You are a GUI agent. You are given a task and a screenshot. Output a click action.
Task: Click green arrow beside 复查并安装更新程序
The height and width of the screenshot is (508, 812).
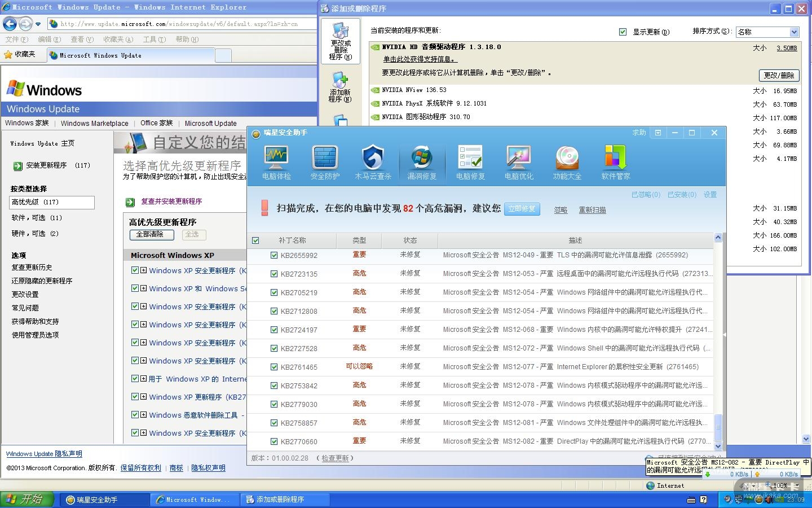[x=130, y=202]
